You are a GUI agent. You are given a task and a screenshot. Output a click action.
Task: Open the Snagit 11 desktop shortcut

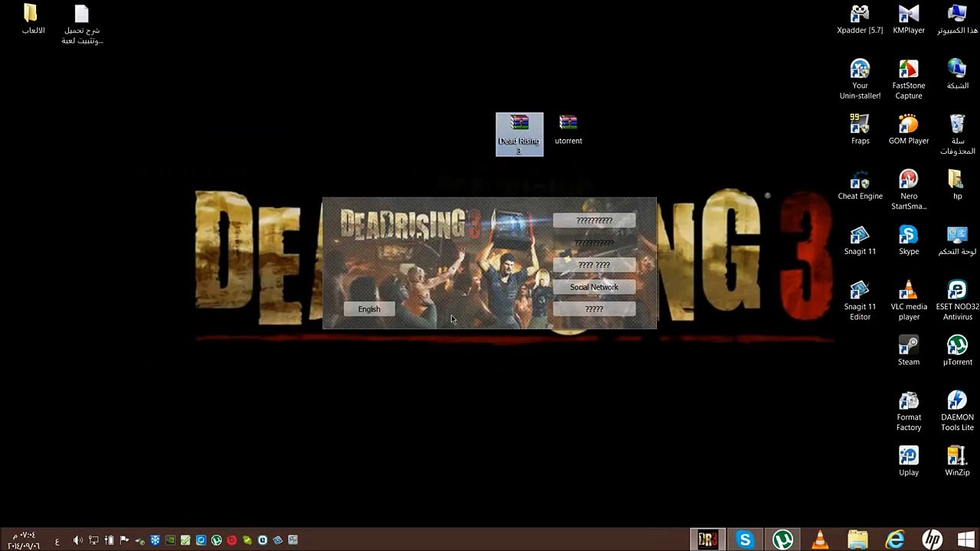860,240
